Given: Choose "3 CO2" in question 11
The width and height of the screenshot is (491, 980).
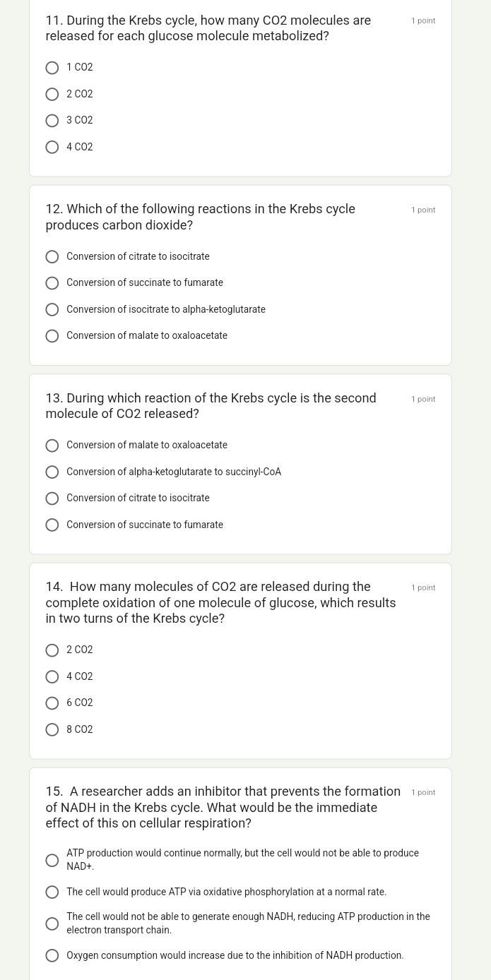Looking at the screenshot, I should (x=52, y=120).
